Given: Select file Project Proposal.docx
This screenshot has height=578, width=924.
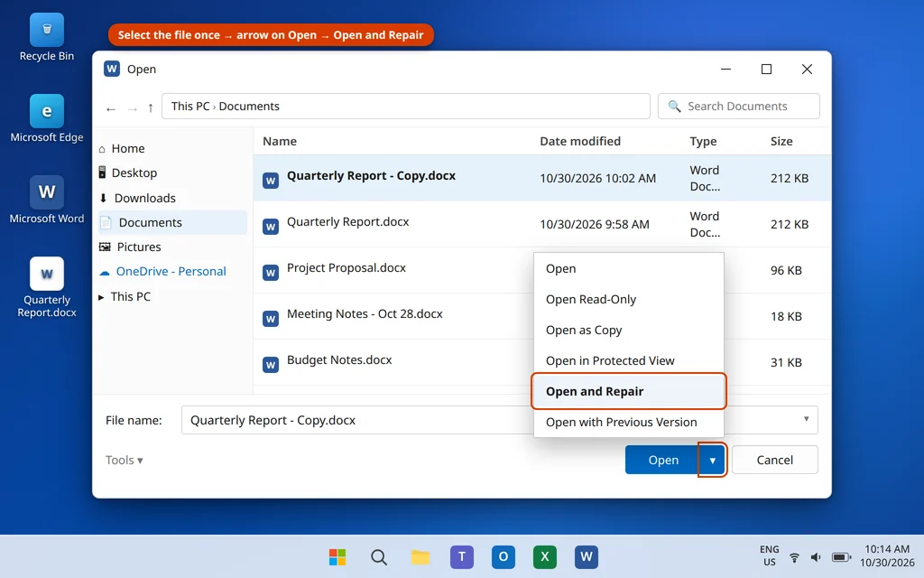Looking at the screenshot, I should 346,267.
